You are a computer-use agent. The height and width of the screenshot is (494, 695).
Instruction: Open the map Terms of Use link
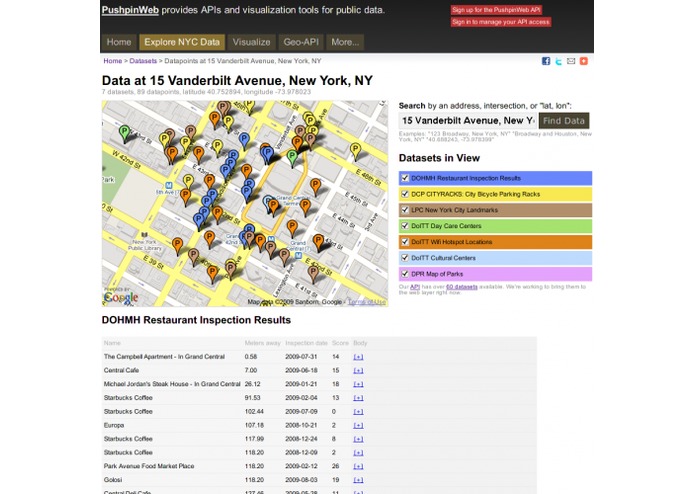367,302
